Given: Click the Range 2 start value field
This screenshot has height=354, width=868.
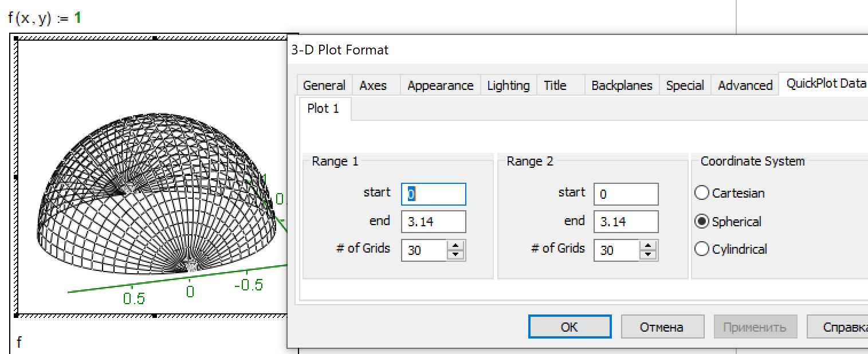Looking at the screenshot, I should tap(626, 194).
